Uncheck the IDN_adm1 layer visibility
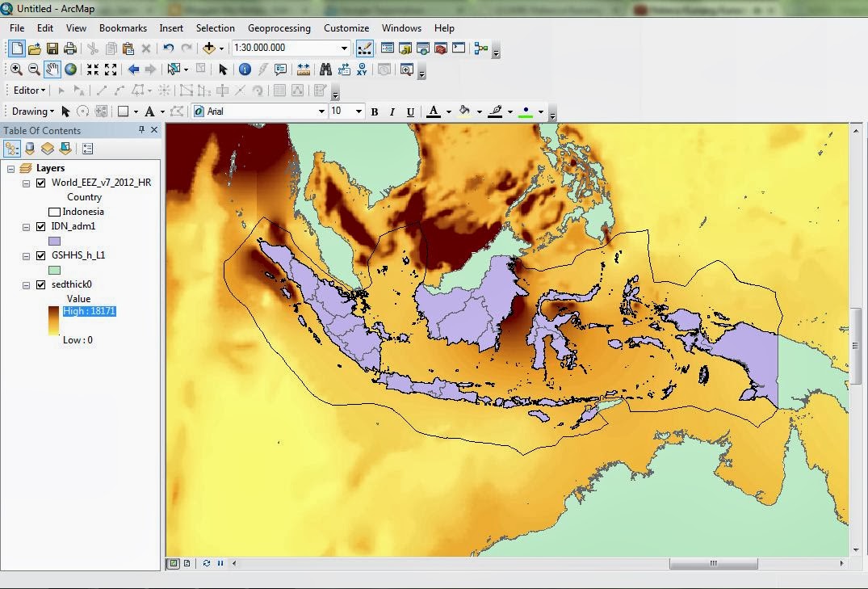 click(x=42, y=226)
